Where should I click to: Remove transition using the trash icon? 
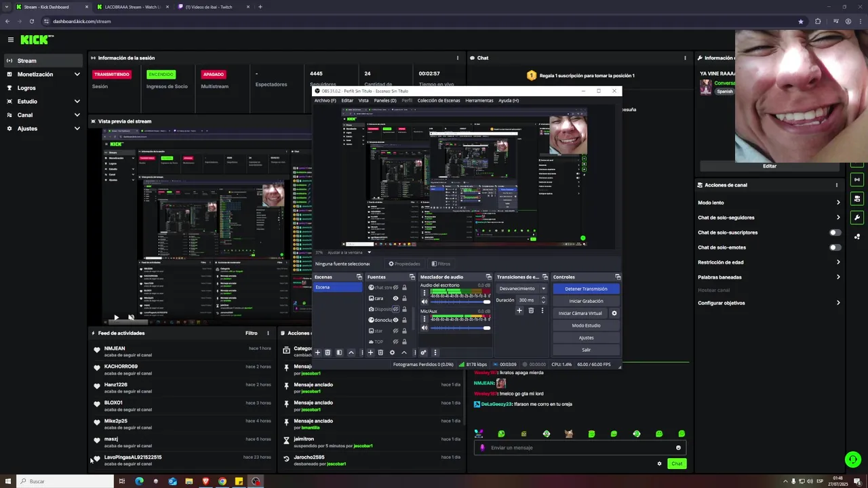(531, 310)
